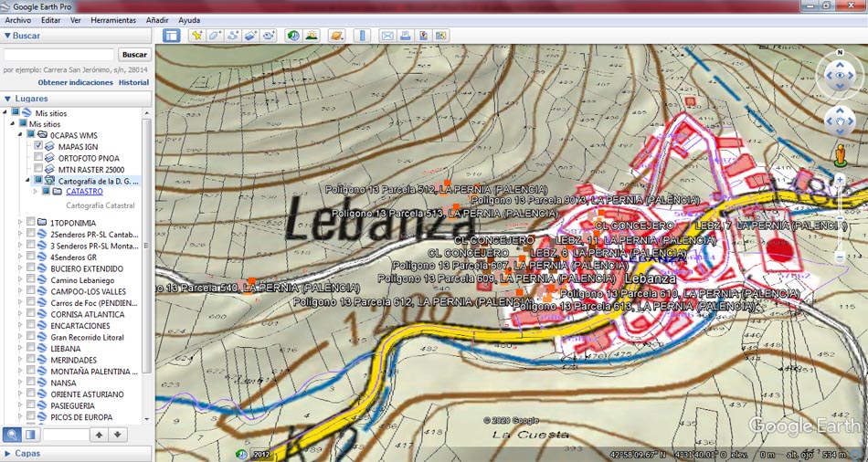Open the Editar menu
This screenshot has width=868, height=462.
coord(51,20)
